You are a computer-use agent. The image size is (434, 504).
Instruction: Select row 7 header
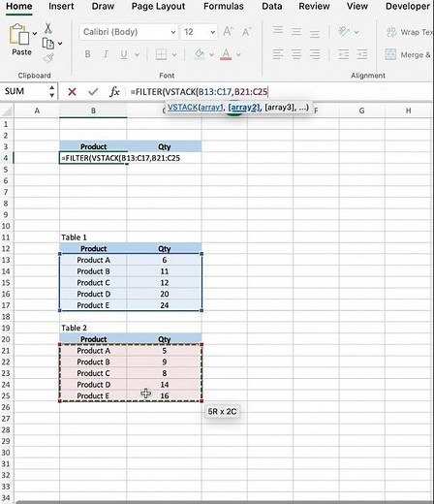tap(6, 192)
